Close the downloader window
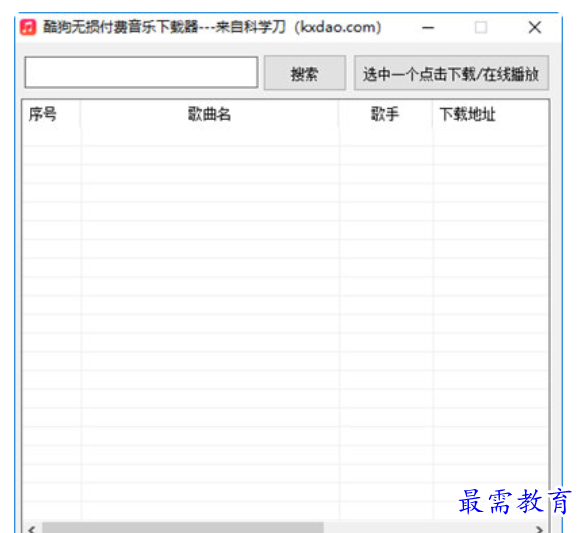 [x=535, y=28]
